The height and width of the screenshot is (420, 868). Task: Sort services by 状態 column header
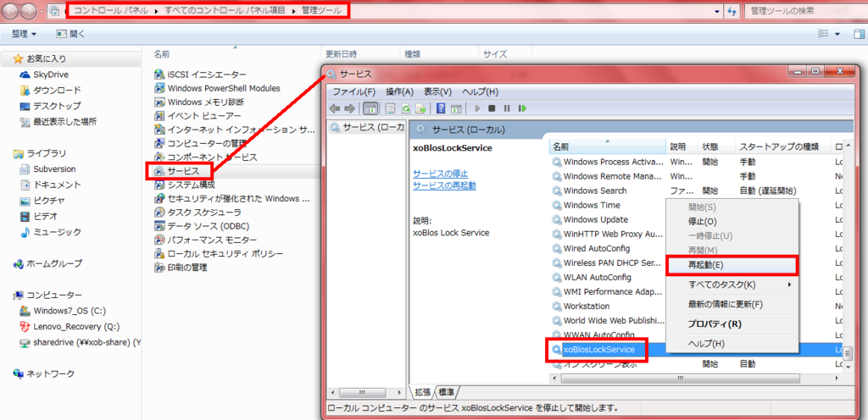pyautogui.click(x=716, y=147)
